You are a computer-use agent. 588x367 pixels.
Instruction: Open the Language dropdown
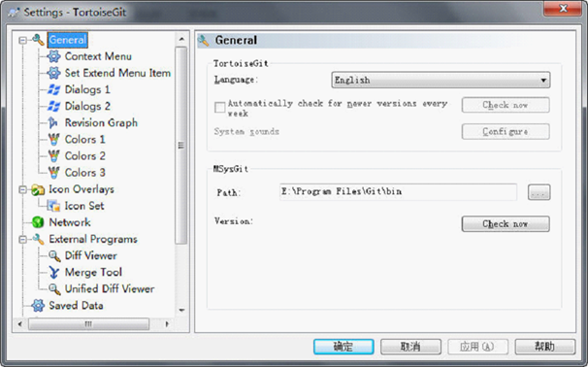441,80
